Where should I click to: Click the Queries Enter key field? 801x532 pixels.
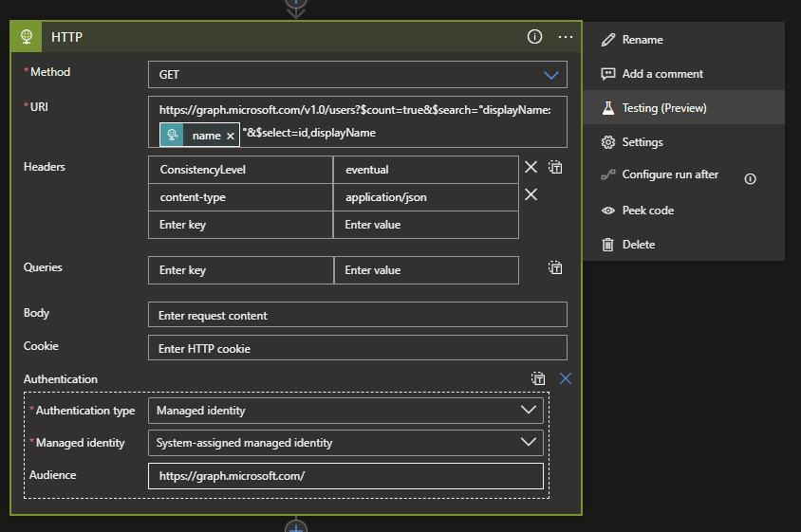click(241, 270)
